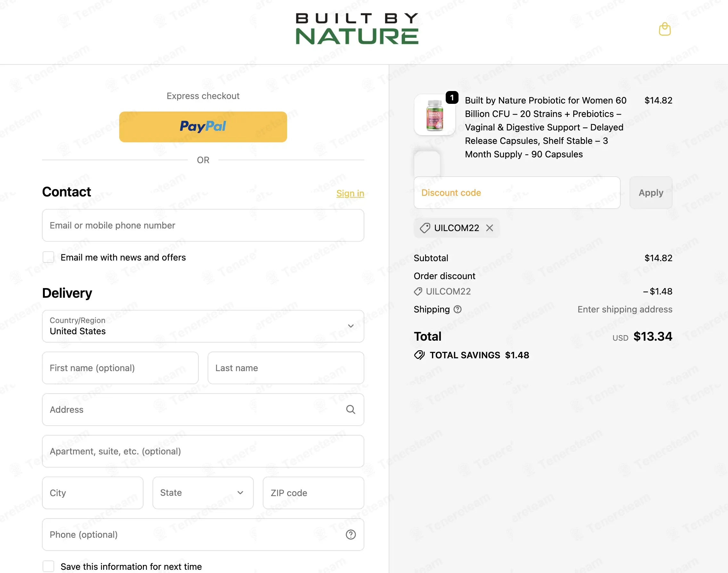Click the product price $14.82
The height and width of the screenshot is (573, 728).
[658, 100]
